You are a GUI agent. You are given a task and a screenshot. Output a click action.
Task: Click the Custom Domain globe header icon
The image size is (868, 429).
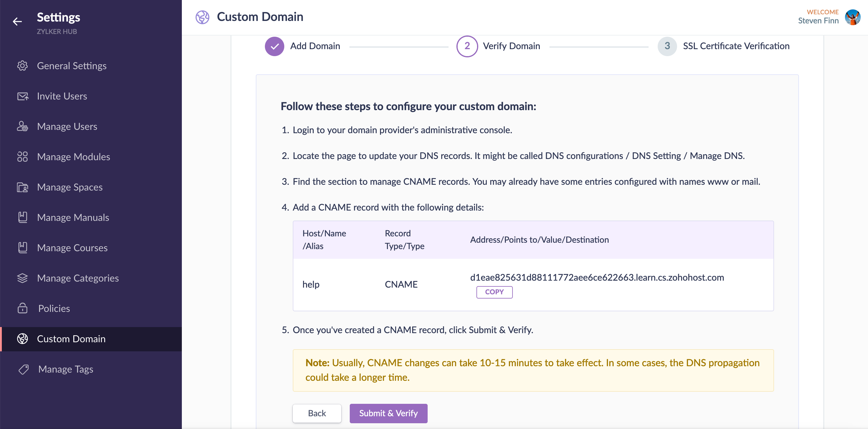(202, 17)
